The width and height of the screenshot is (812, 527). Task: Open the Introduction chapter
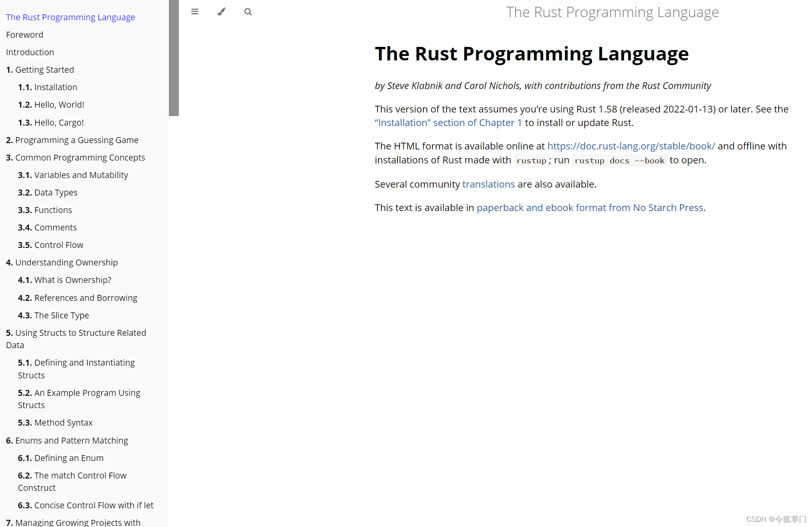click(30, 52)
